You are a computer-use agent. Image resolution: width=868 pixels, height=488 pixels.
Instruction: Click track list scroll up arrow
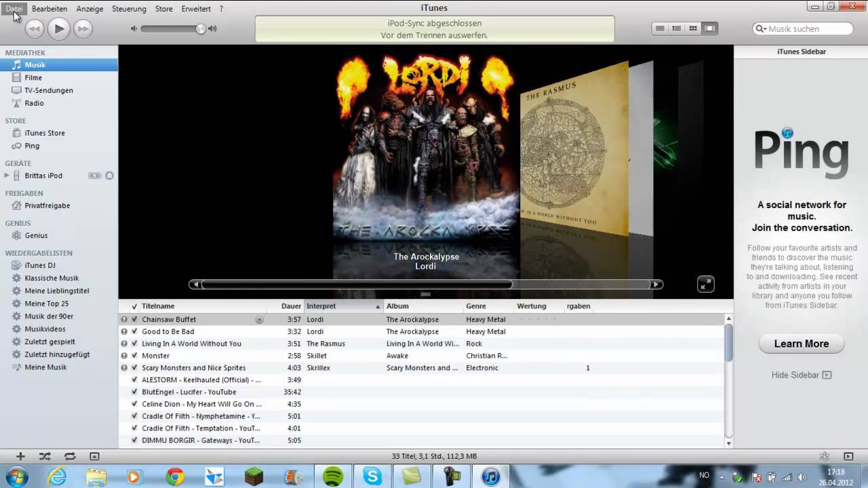729,318
